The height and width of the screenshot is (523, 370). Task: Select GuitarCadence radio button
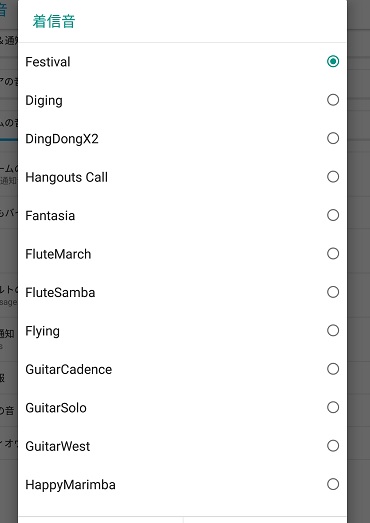pos(333,369)
